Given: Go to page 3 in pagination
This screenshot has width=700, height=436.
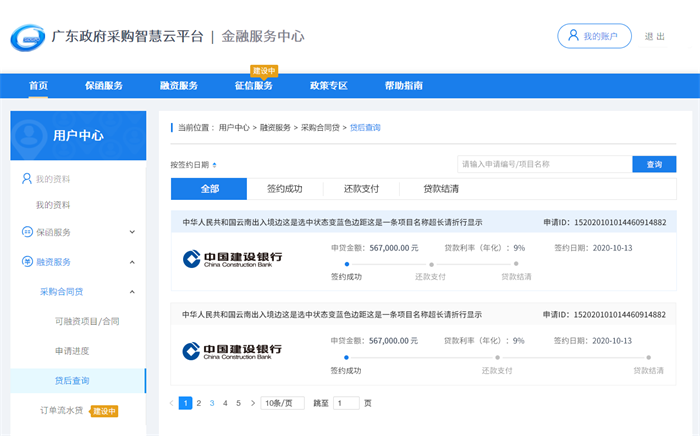Looking at the screenshot, I should [x=212, y=403].
